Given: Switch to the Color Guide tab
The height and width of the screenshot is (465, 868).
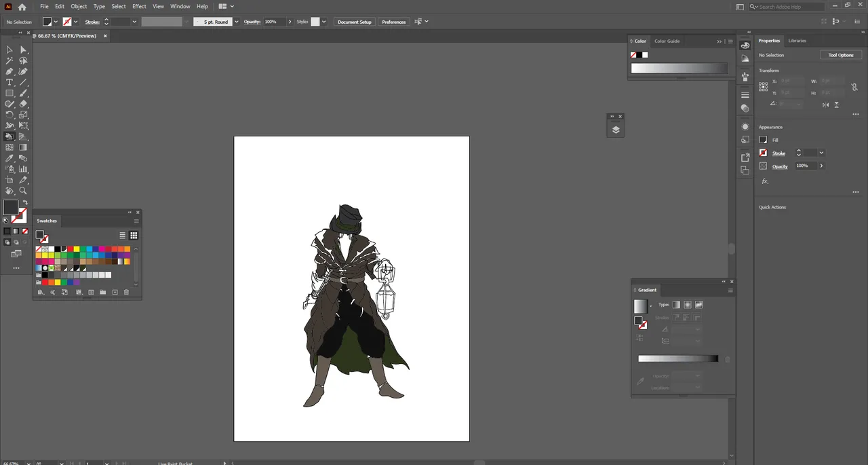Looking at the screenshot, I should [x=667, y=41].
